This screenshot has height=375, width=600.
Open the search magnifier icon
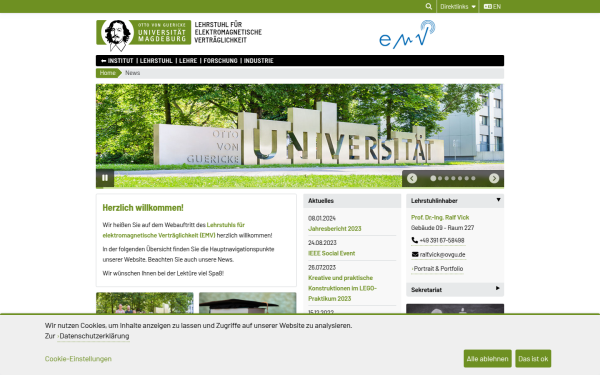pos(429,7)
